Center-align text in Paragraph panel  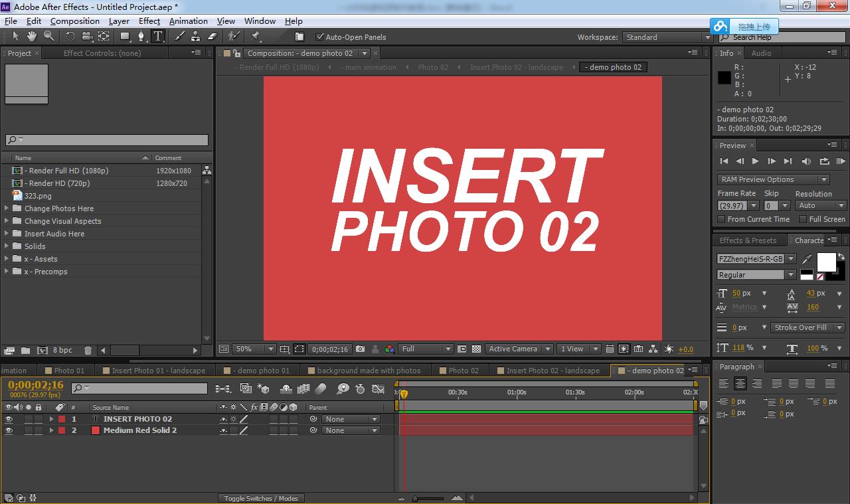740,384
